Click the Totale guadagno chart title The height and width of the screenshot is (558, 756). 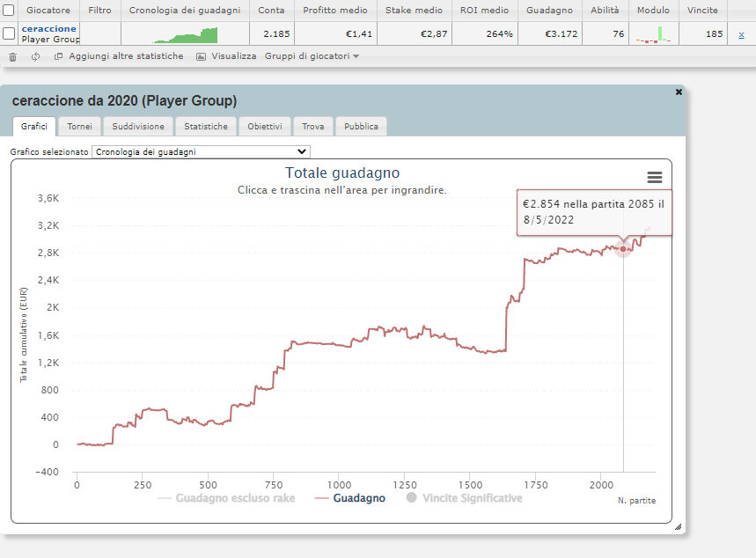coord(342,173)
